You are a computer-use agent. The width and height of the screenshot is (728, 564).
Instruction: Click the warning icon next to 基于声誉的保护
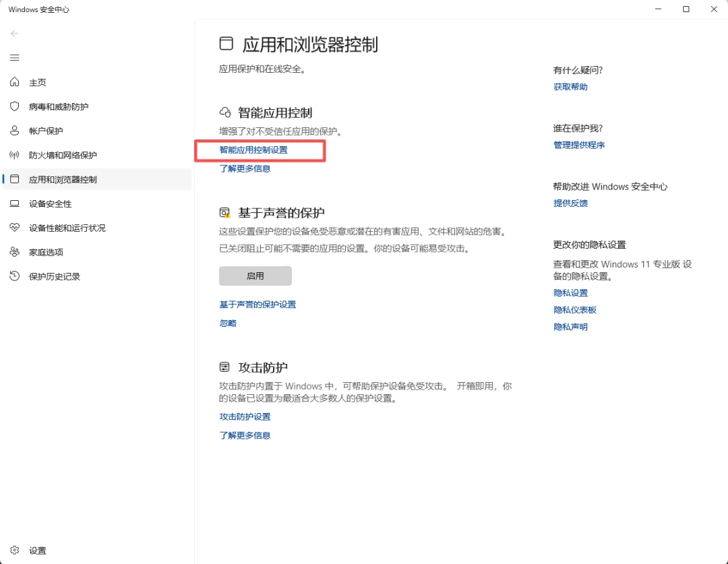click(224, 213)
